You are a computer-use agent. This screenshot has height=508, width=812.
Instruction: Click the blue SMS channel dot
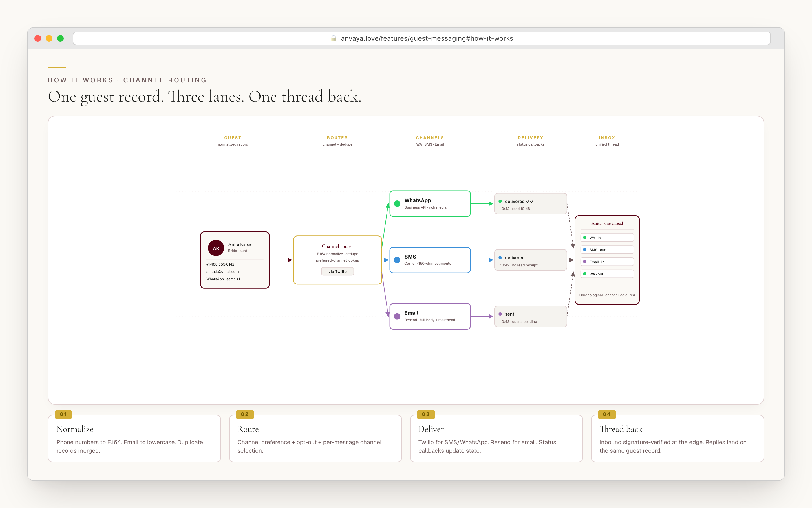[x=397, y=260]
